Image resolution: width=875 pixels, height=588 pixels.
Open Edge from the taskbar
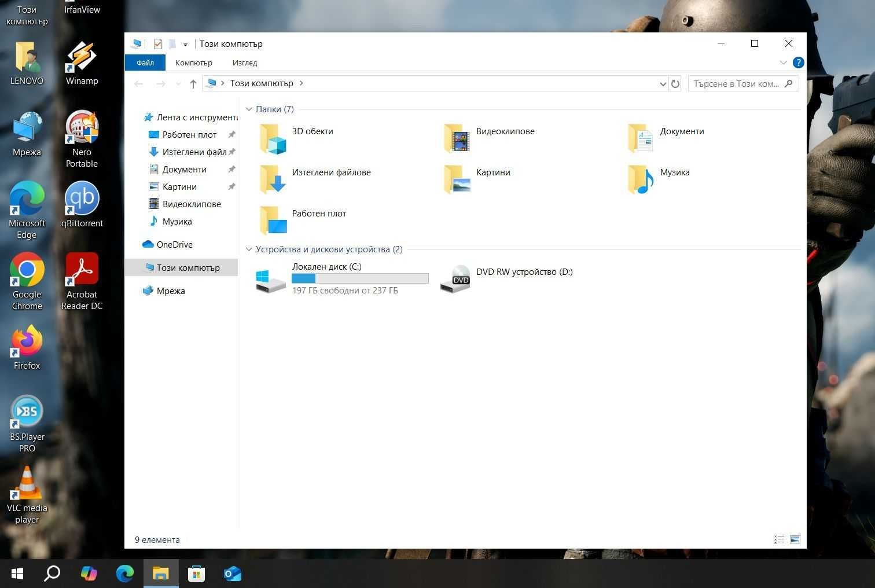[124, 574]
